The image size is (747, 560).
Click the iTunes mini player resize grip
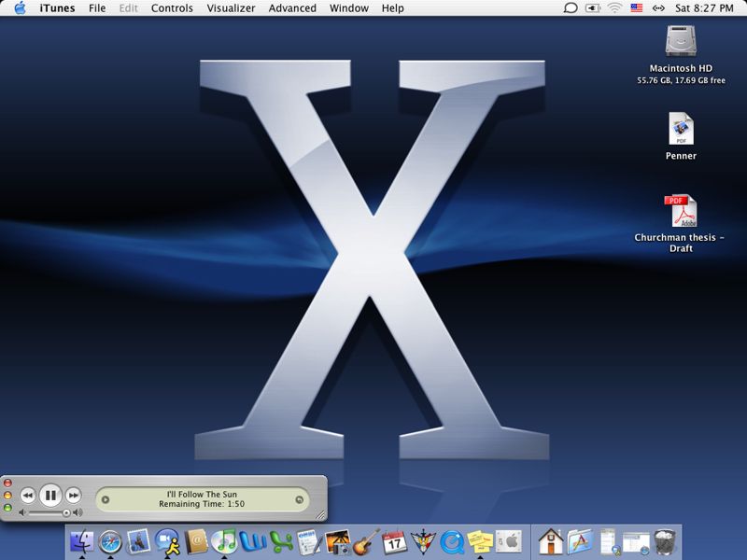(x=321, y=515)
